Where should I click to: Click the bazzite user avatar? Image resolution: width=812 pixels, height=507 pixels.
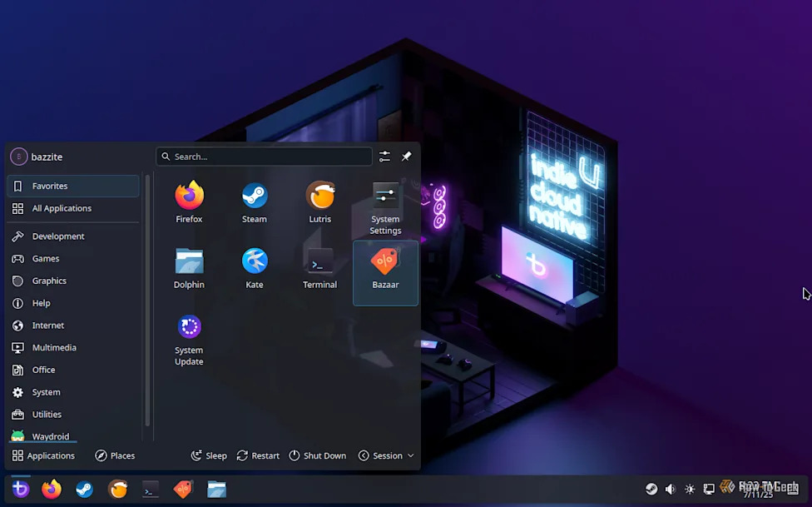tap(18, 156)
